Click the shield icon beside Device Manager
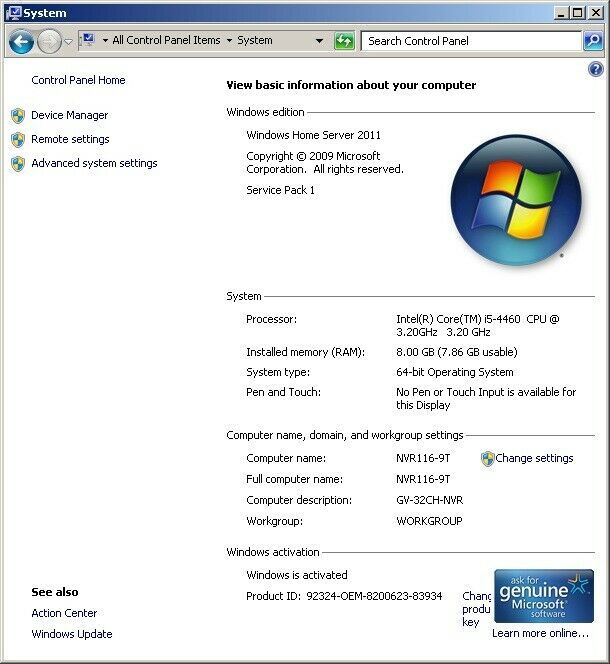 coord(18,116)
